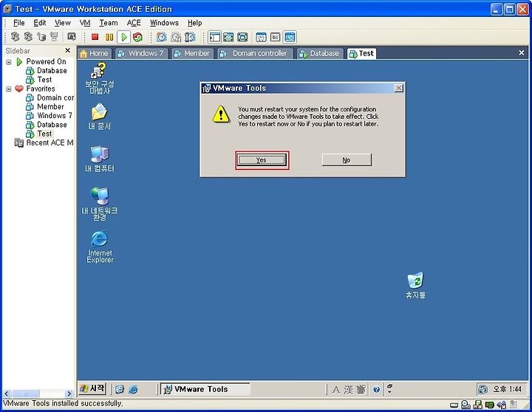
Task: Click the Summary view toolbar icon
Action: pyautogui.click(x=261, y=37)
